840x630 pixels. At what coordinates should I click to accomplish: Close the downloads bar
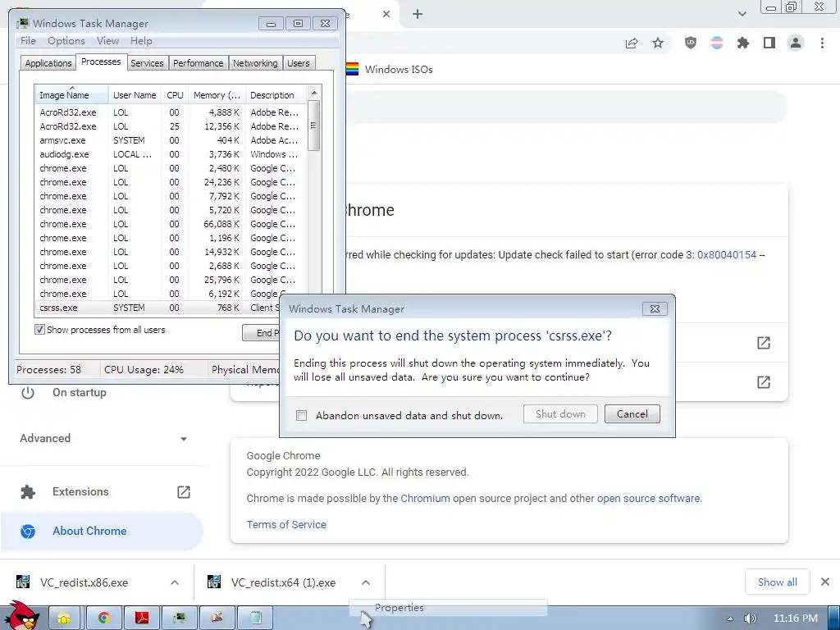coord(825,582)
